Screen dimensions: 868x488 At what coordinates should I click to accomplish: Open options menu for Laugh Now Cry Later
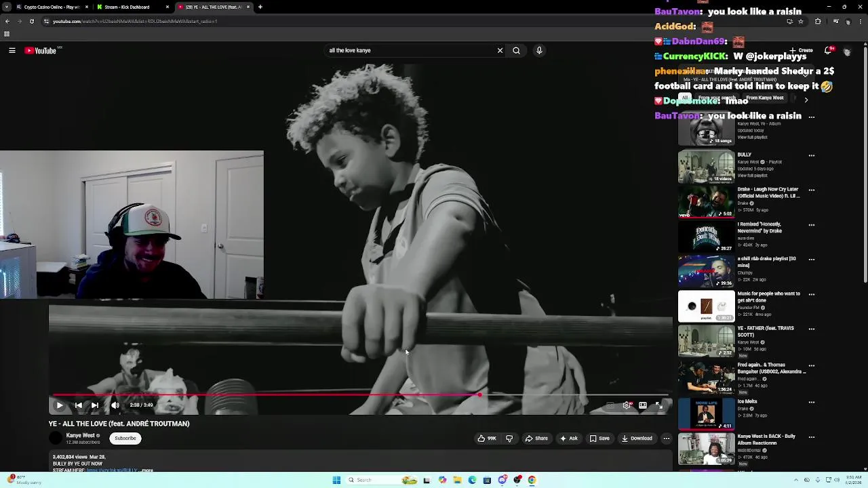coord(812,190)
